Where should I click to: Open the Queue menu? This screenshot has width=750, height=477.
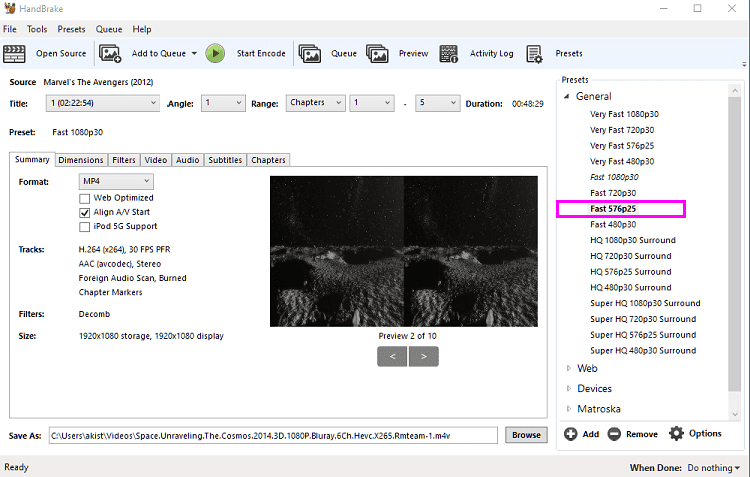[x=109, y=29]
